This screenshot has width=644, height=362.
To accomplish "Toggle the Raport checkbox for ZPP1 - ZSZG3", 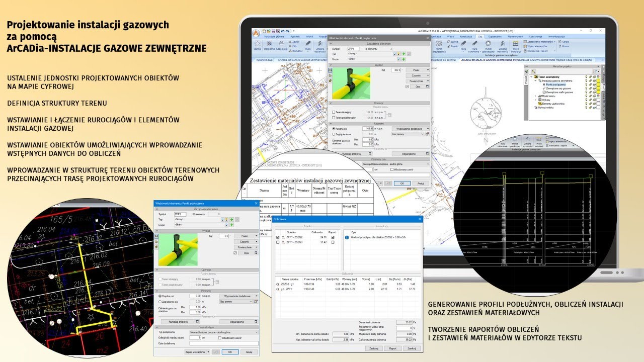I will pos(333,242).
